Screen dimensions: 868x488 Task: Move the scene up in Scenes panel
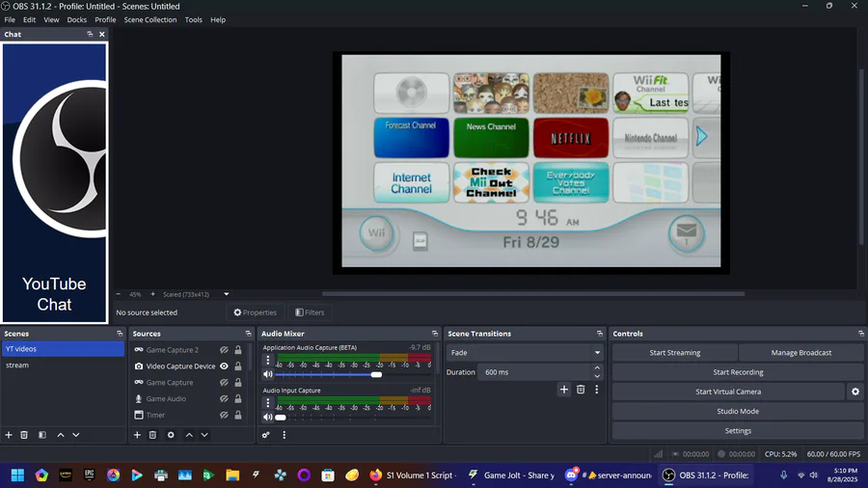(x=61, y=435)
